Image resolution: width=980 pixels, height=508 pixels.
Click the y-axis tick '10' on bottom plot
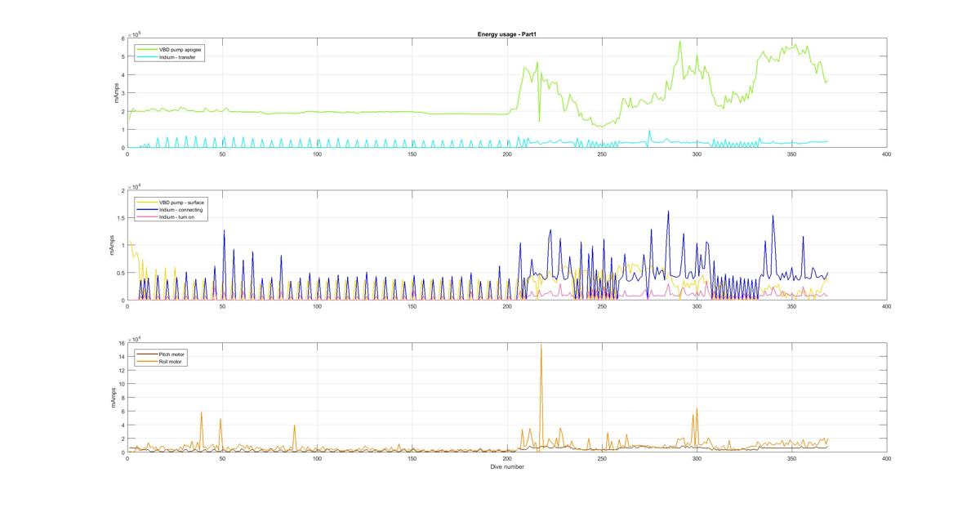[121, 384]
